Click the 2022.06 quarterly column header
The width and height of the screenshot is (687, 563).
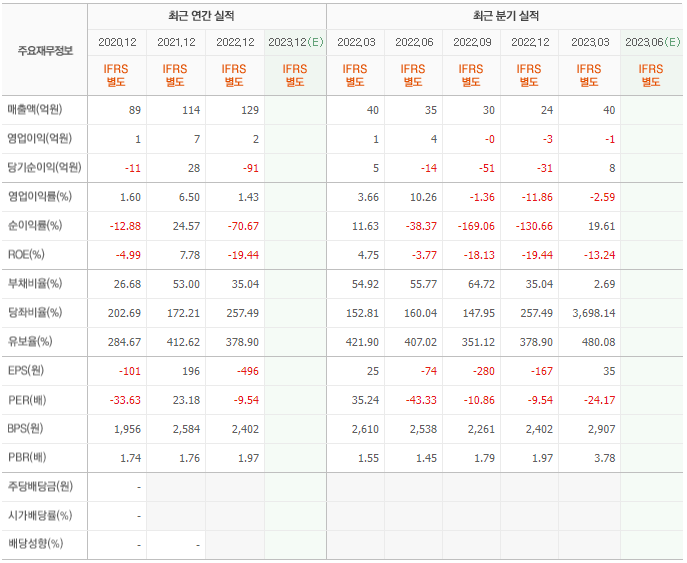click(x=414, y=42)
